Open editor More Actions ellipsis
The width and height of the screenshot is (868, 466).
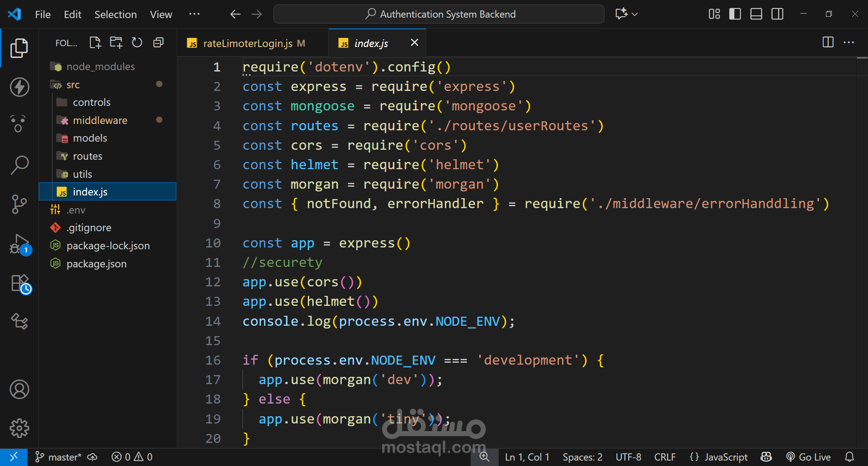pos(849,43)
